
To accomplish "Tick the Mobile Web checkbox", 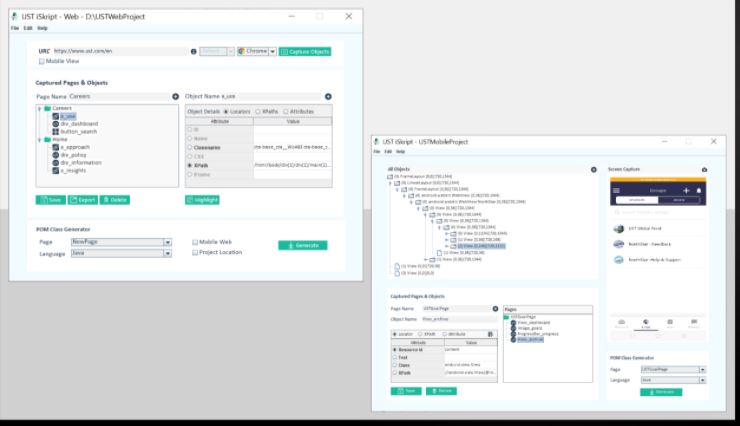I will [195, 242].
